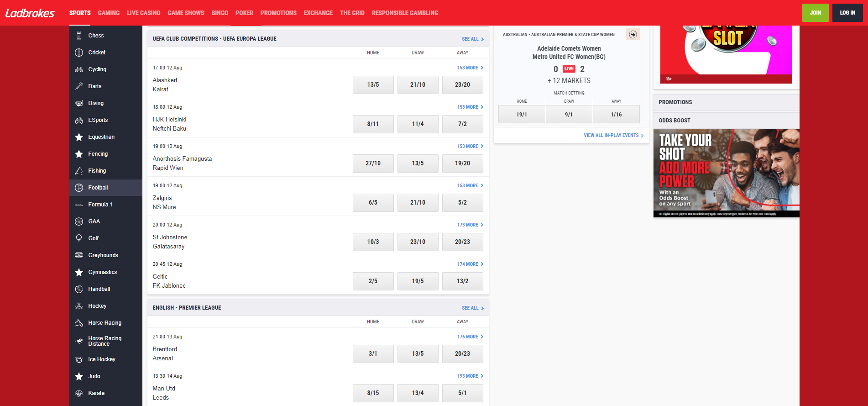Follow View All In-Play Events link
Viewport: 868px width, 406px height.
(x=613, y=136)
